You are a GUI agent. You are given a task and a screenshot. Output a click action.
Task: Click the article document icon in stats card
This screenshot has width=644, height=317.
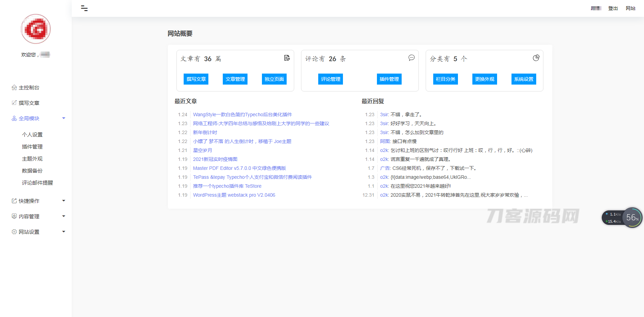(x=287, y=58)
